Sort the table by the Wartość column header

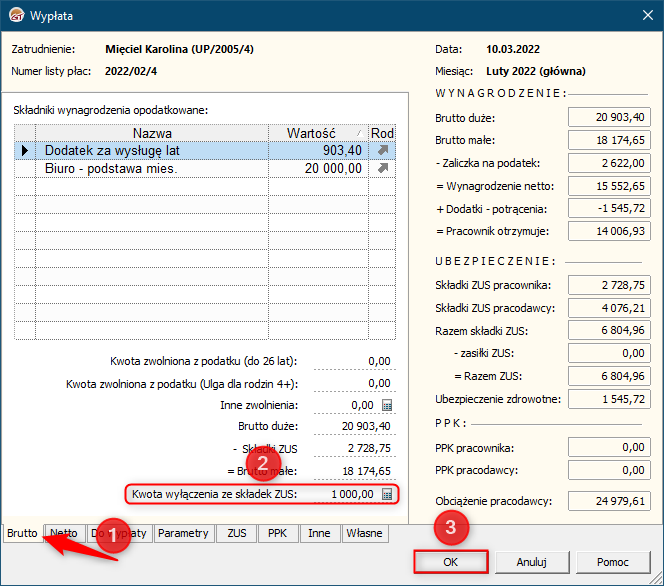tap(317, 133)
